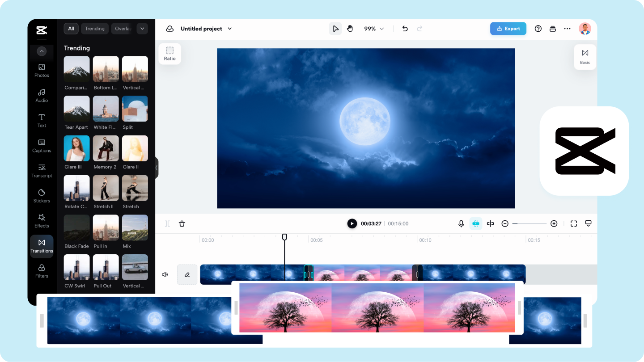
Task: Enable the voiceover microphone recording
Action: pos(461,223)
